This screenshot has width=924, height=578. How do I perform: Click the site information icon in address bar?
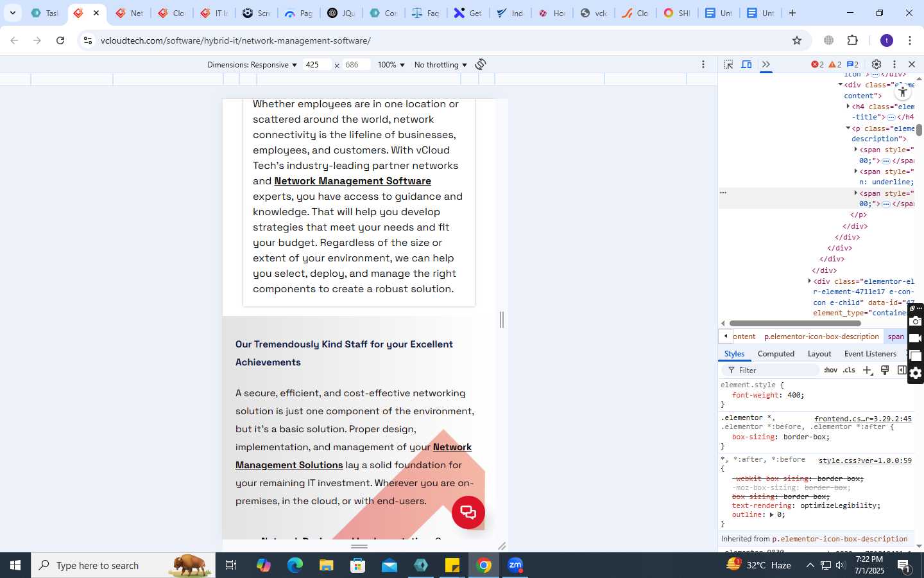click(x=88, y=40)
